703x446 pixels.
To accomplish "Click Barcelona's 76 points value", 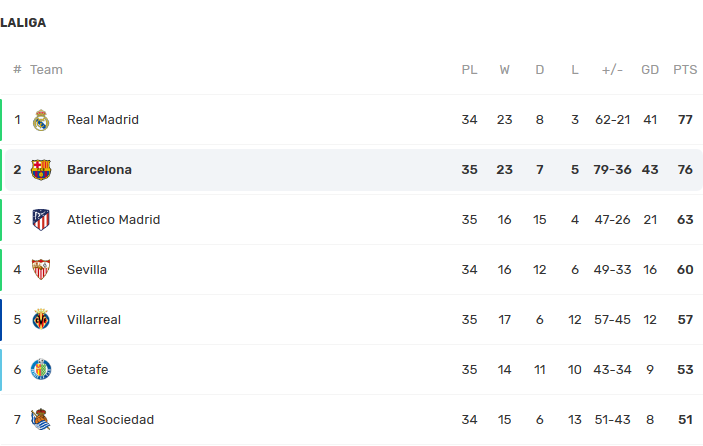I will pos(685,170).
